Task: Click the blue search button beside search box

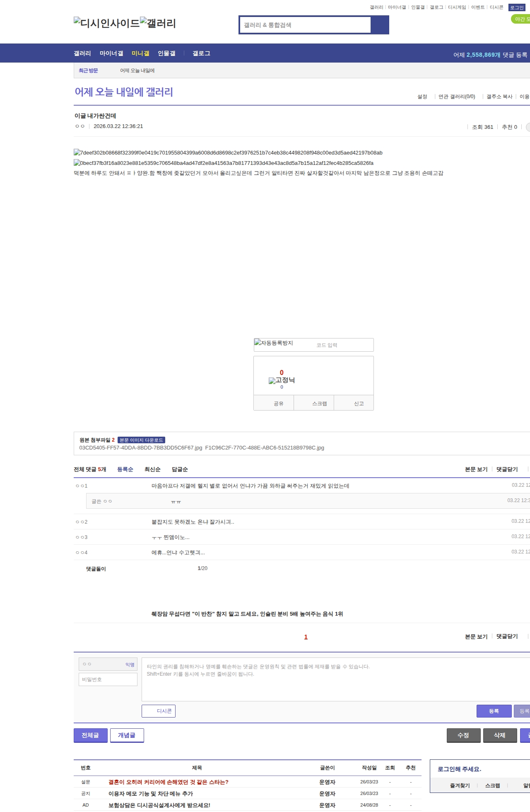Action: [x=380, y=25]
